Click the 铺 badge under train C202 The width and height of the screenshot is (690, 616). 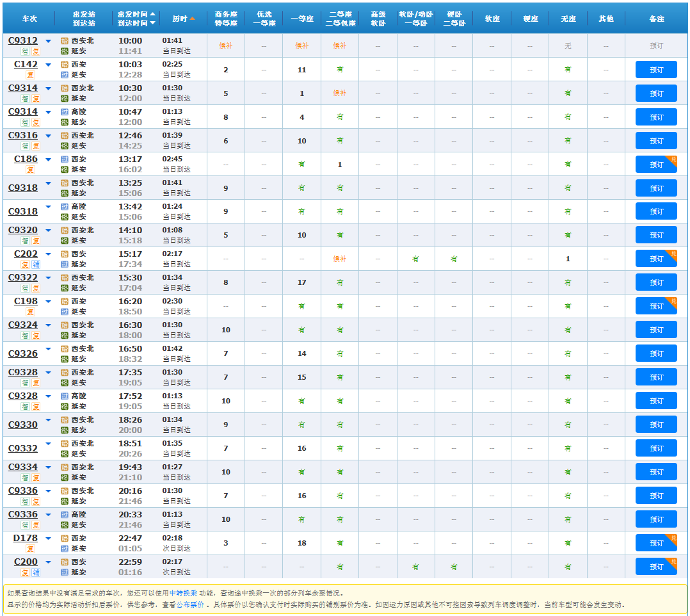36,264
